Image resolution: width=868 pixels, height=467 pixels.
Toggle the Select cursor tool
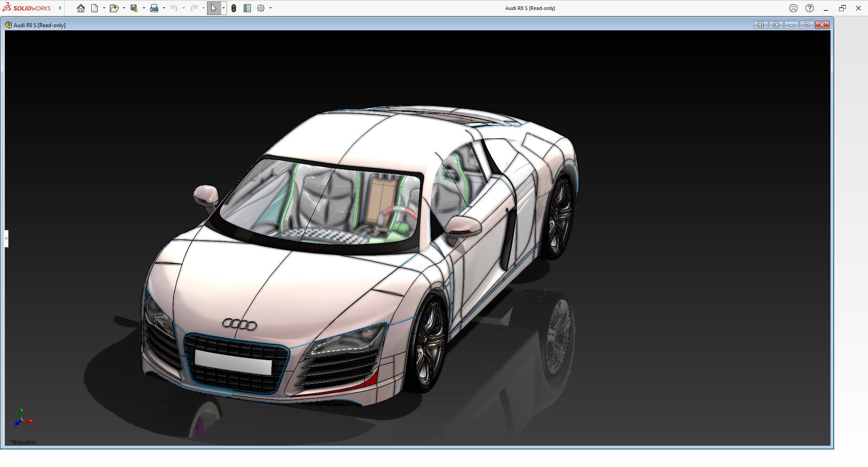tap(214, 8)
